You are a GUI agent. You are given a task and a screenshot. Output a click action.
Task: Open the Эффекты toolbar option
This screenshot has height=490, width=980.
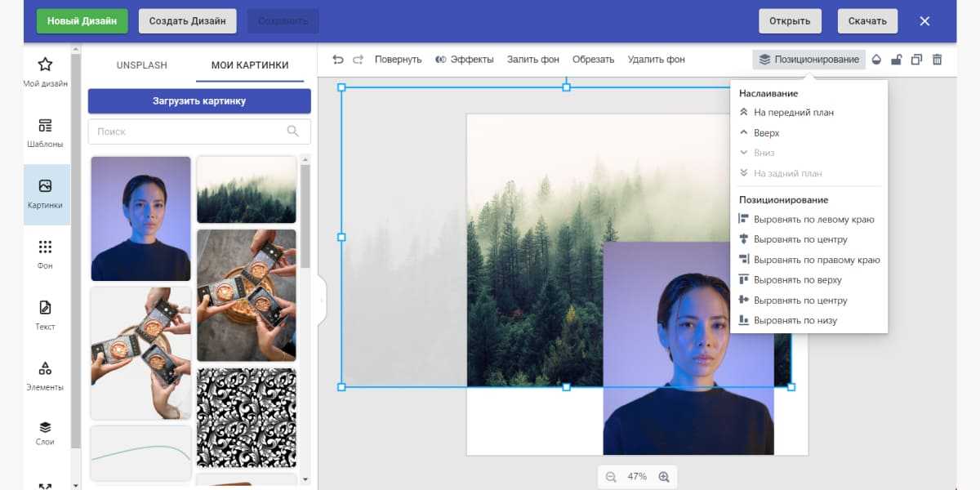[464, 60]
